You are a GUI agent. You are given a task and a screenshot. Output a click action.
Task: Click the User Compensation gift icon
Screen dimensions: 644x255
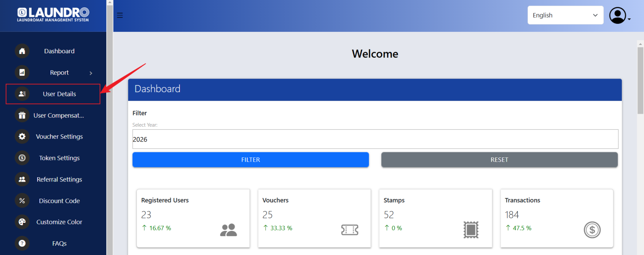[x=22, y=115]
